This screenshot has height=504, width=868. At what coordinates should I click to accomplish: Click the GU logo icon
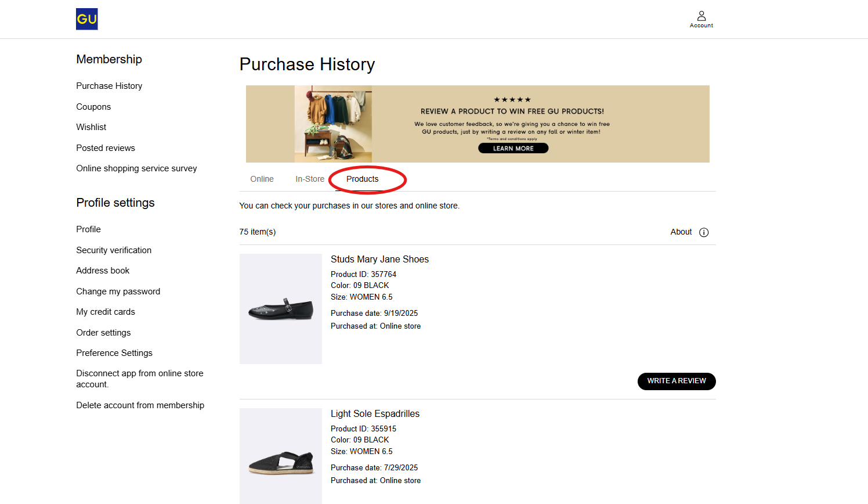[87, 19]
